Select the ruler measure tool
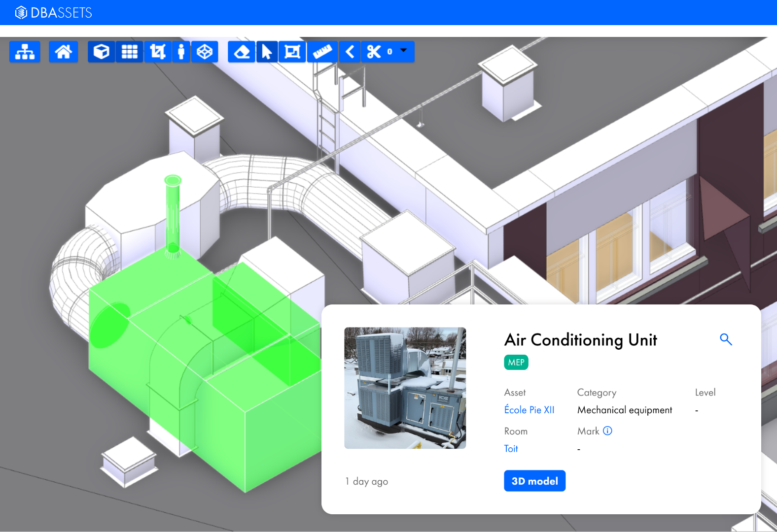This screenshot has height=532, width=777. coord(322,52)
